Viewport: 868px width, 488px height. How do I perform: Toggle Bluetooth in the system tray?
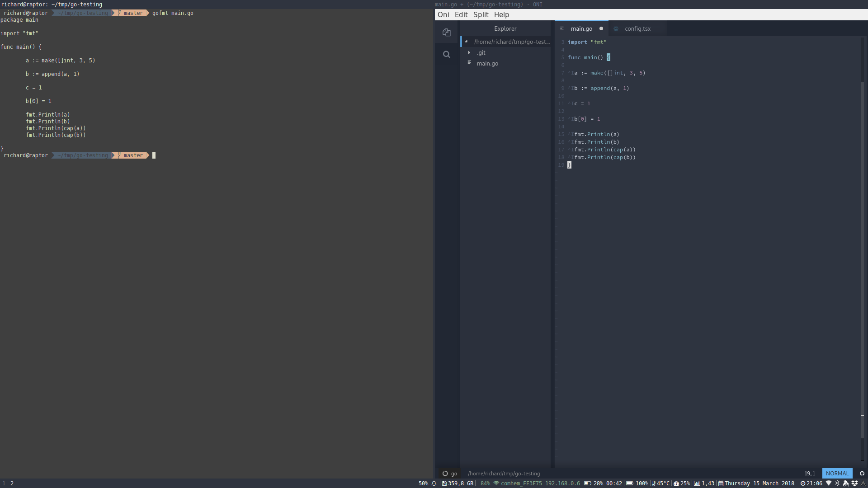(838, 483)
